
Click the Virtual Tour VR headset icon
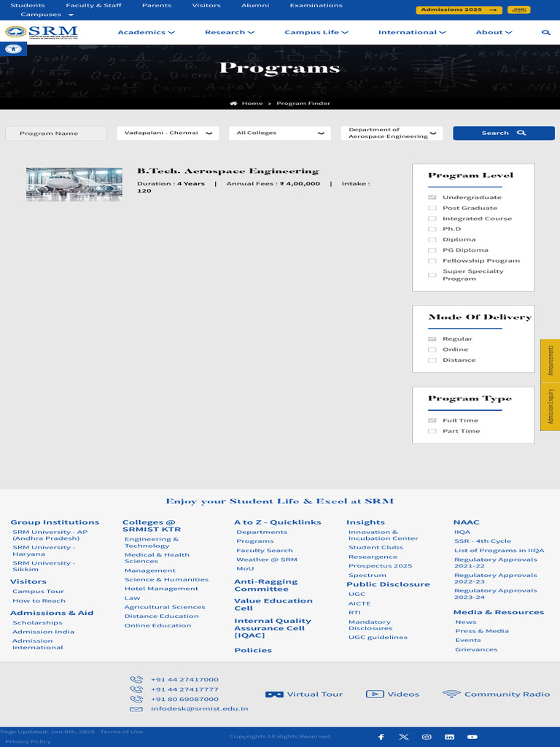pos(274,694)
